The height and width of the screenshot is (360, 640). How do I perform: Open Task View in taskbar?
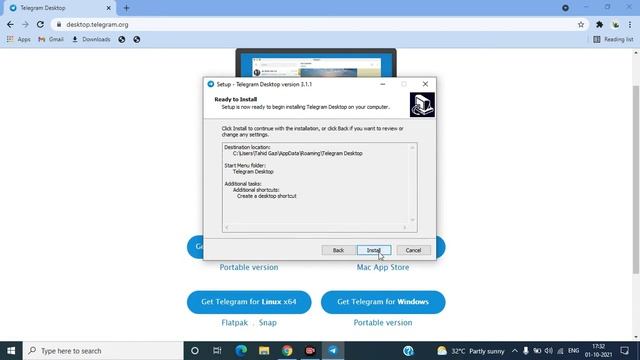(217, 351)
